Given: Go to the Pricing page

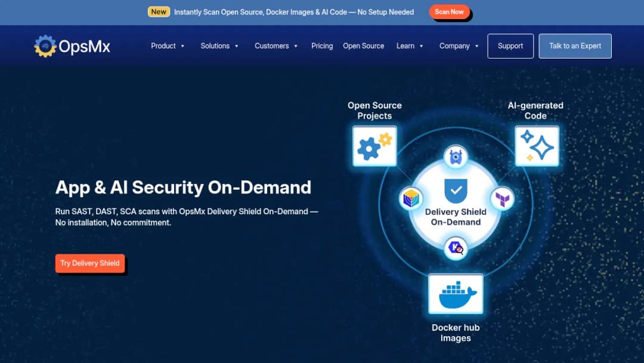Looking at the screenshot, I should [322, 46].
